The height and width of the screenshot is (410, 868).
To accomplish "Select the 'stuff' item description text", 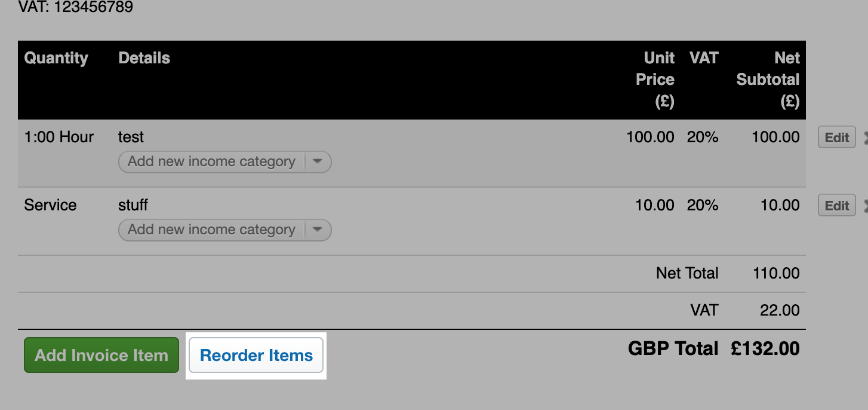I will [133, 205].
